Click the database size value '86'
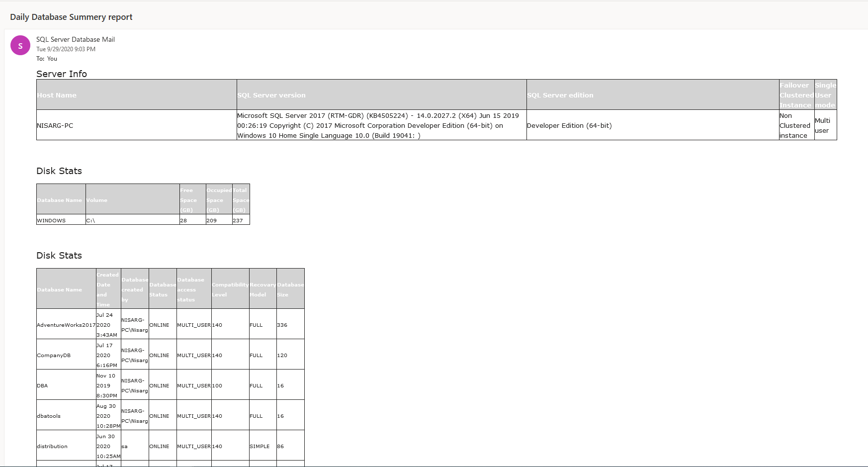The image size is (868, 467). [x=290, y=446]
